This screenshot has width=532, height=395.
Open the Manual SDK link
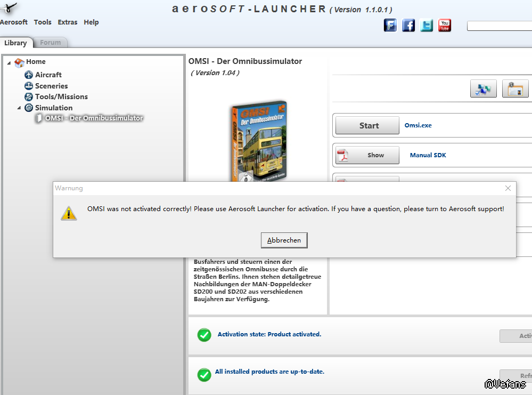pos(428,155)
